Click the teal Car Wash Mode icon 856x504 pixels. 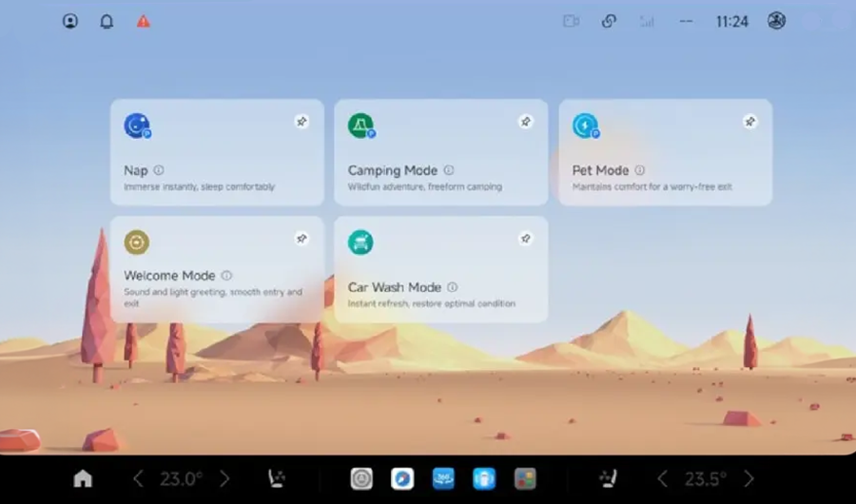(360, 242)
